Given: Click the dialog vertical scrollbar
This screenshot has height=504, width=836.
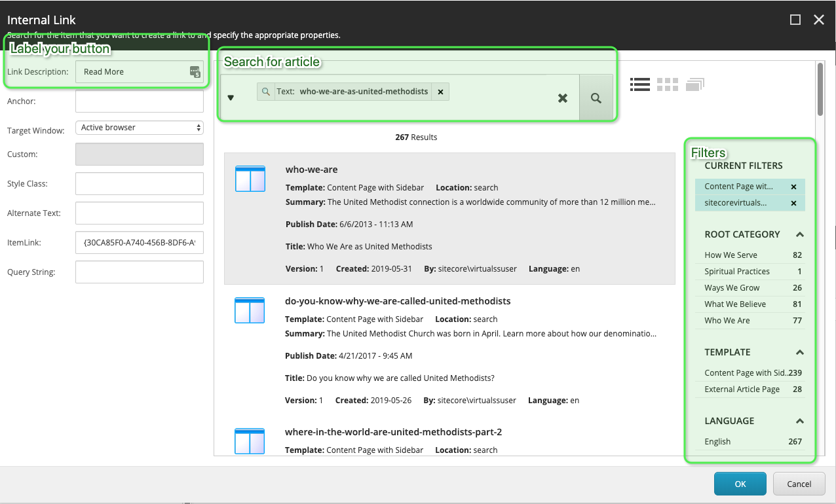Looking at the screenshot, I should [x=820, y=89].
